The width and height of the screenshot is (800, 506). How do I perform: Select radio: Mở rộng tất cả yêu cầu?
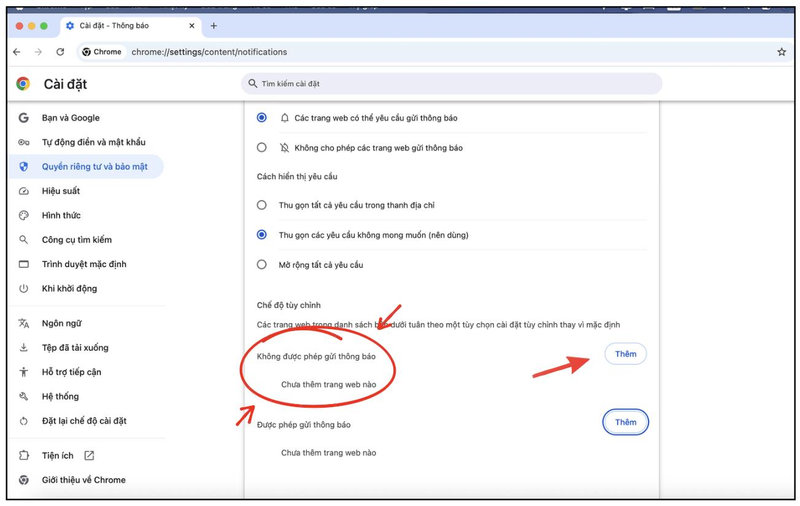262,265
